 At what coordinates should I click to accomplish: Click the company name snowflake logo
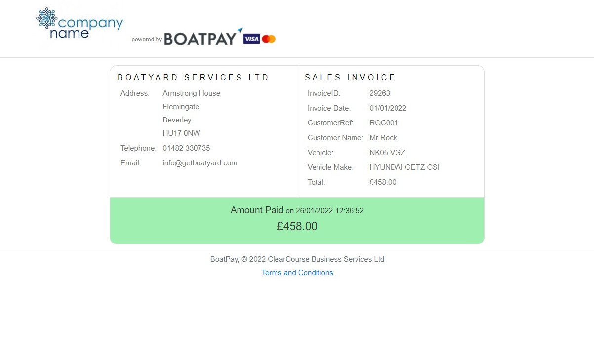(x=47, y=18)
